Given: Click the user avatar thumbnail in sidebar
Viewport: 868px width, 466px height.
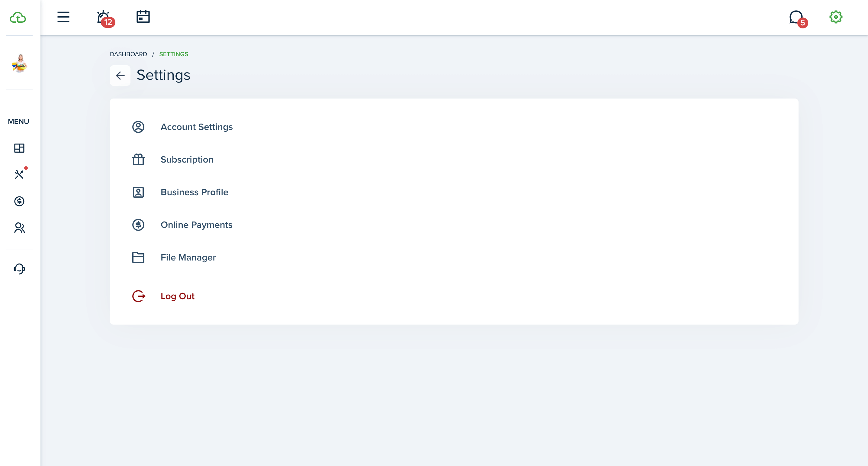Looking at the screenshot, I should coord(20,63).
